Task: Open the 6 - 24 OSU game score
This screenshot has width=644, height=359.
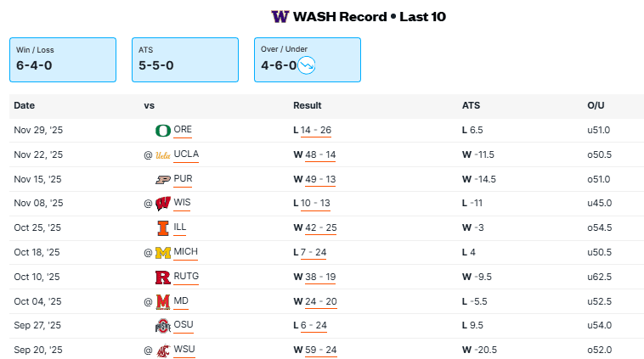Action: pyautogui.click(x=315, y=327)
